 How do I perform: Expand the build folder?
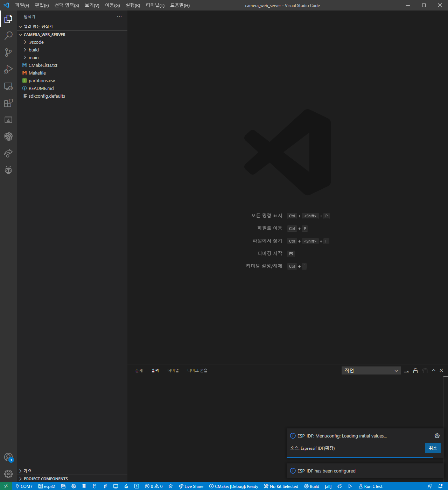[72, 50]
